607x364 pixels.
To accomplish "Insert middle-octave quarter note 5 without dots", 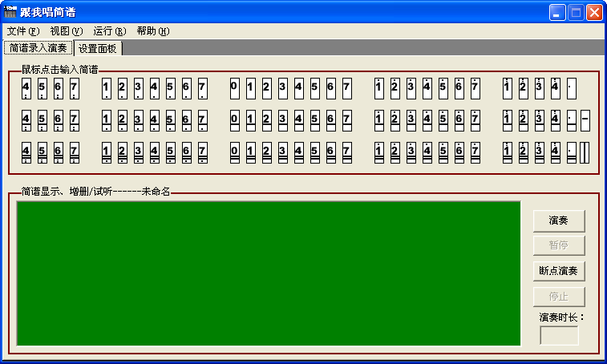I will coord(315,89).
